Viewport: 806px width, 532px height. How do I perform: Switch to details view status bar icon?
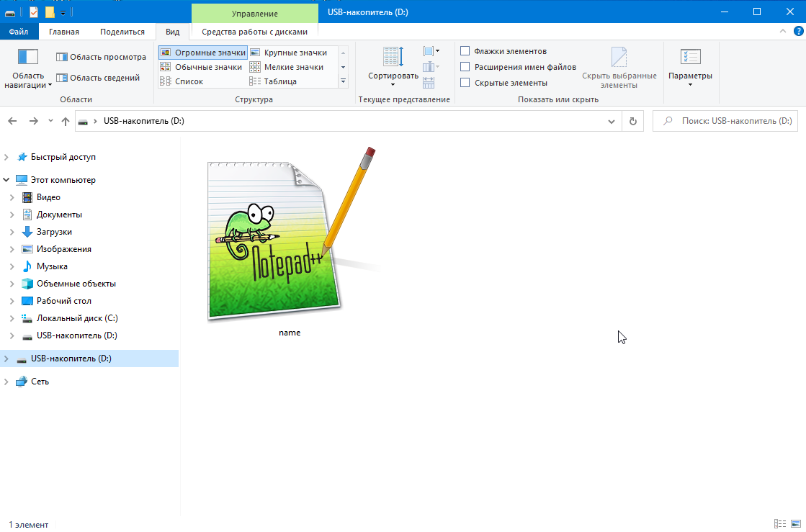tap(780, 524)
